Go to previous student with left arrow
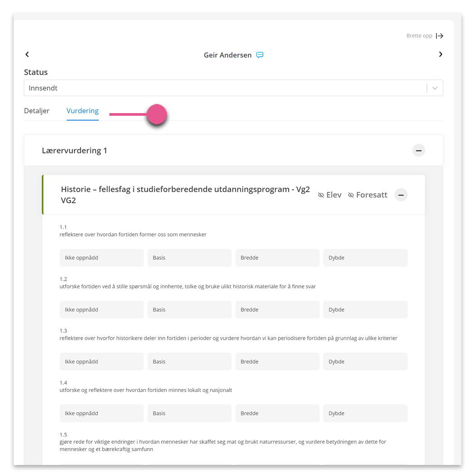Image resolution: width=476 pixels, height=475 pixels. [x=27, y=54]
